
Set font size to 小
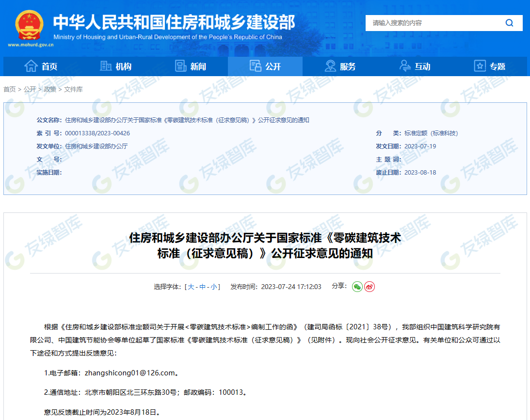pos(214,287)
